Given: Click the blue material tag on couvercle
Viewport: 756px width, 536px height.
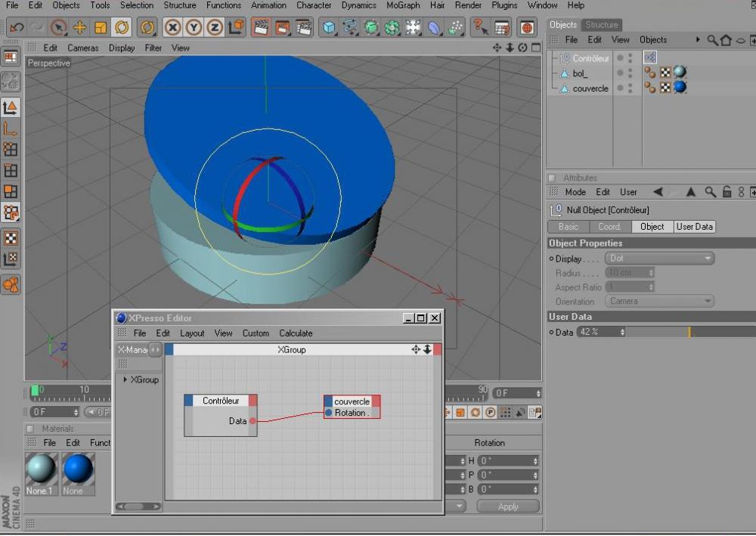Looking at the screenshot, I should (680, 88).
